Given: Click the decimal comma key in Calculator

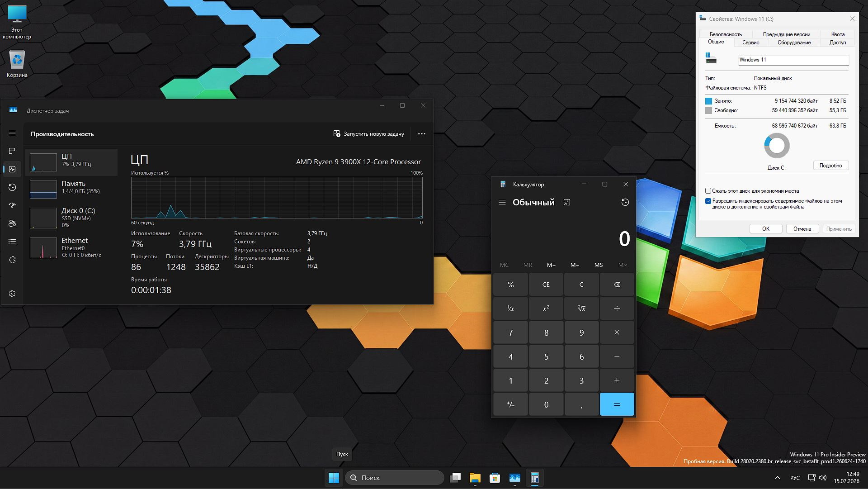Looking at the screenshot, I should pos(581,404).
